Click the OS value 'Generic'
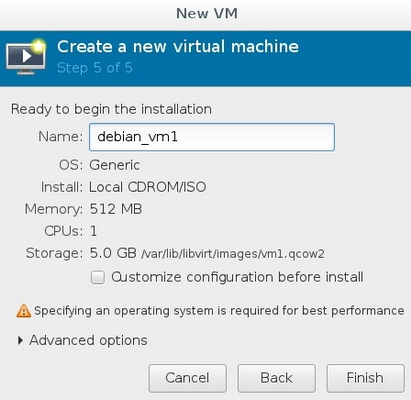This screenshot has width=411, height=400. tap(115, 165)
